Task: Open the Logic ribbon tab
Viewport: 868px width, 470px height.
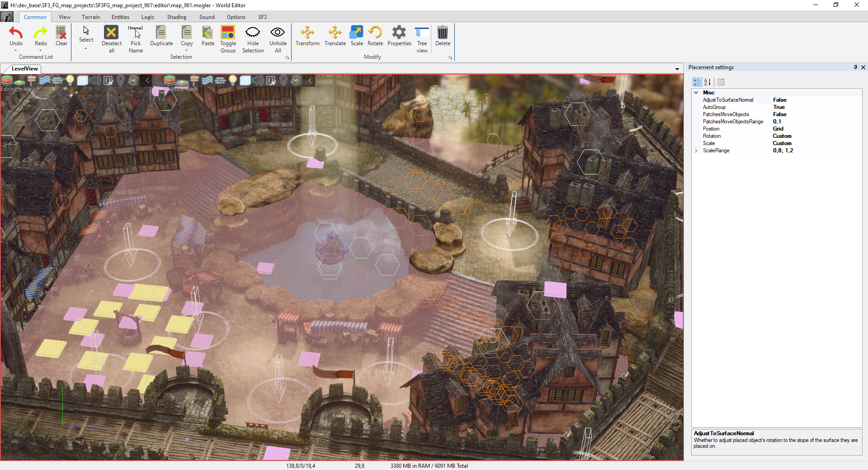Action: [x=148, y=17]
